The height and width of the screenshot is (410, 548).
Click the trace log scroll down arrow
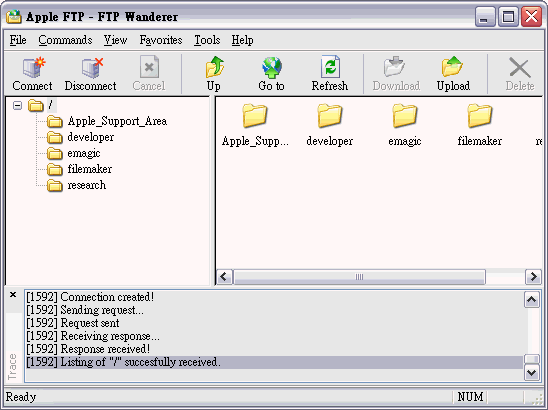[x=532, y=373]
